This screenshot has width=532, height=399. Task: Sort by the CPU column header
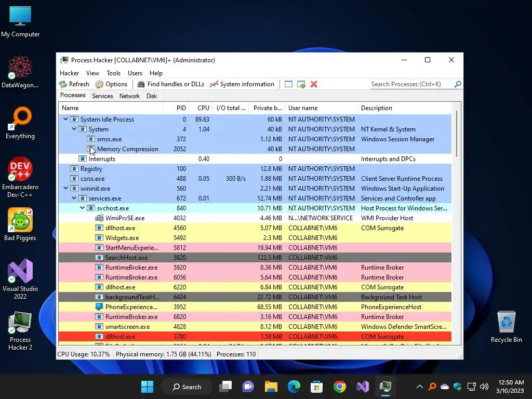(201, 108)
